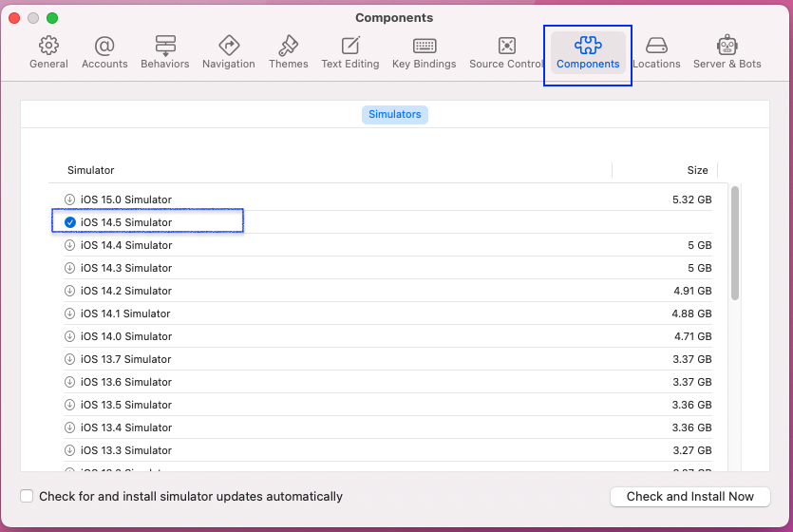Open Key Bindings keyboard pane
Viewport: 793px width, 532px height.
(425, 52)
